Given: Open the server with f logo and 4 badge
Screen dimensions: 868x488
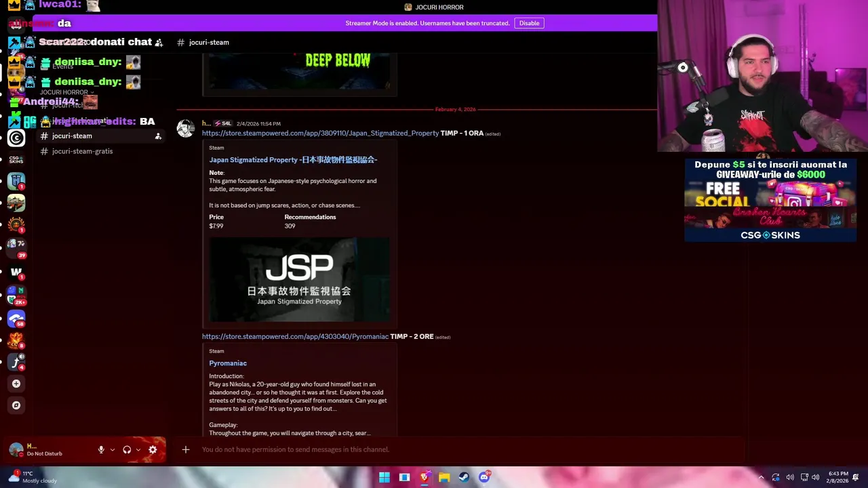Looking at the screenshot, I should (x=16, y=362).
